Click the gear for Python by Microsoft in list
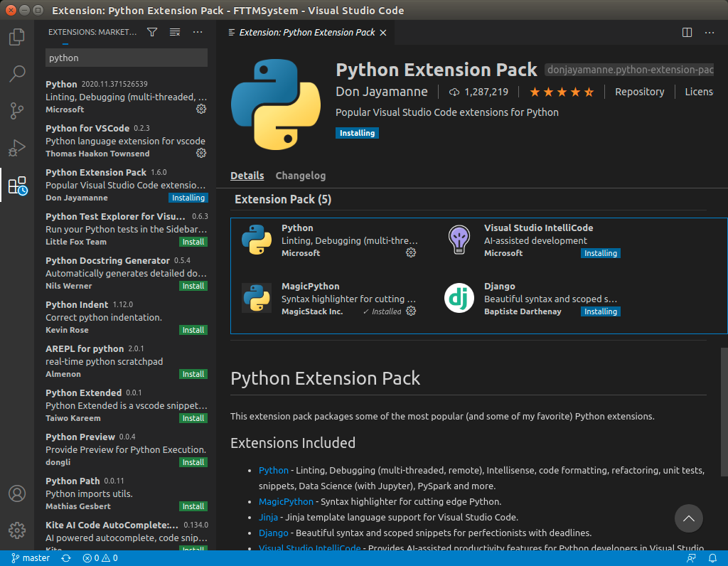The width and height of the screenshot is (728, 566). [201, 109]
